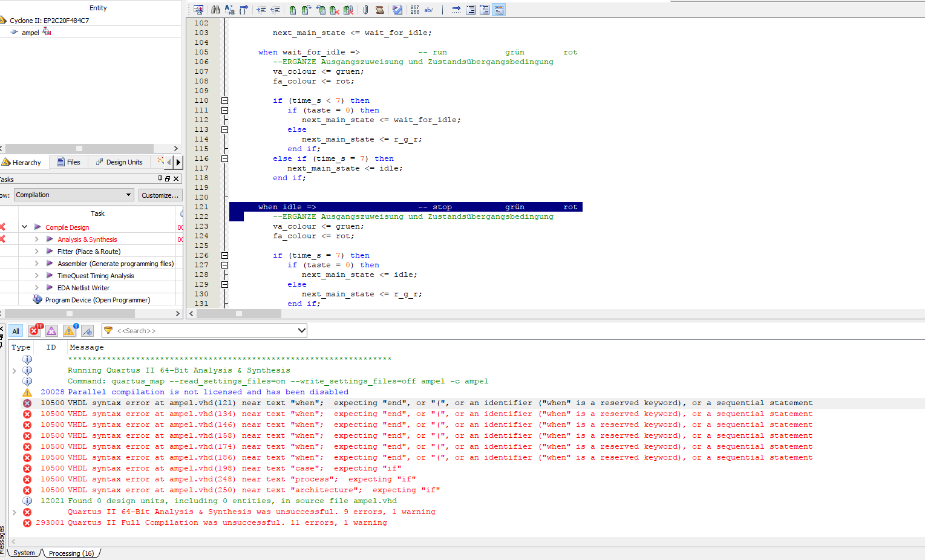This screenshot has height=560, width=925.
Task: Open the Insert Template scroll icon
Action: pyautogui.click(x=380, y=10)
